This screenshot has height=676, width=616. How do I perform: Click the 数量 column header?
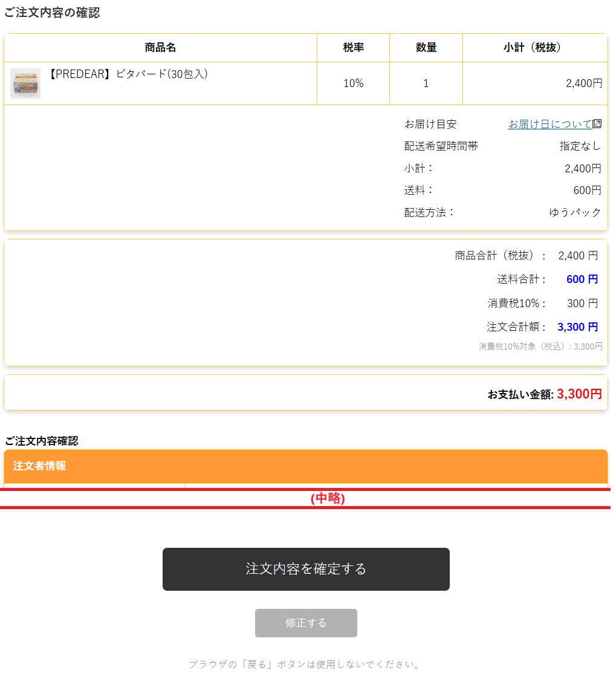[x=426, y=48]
